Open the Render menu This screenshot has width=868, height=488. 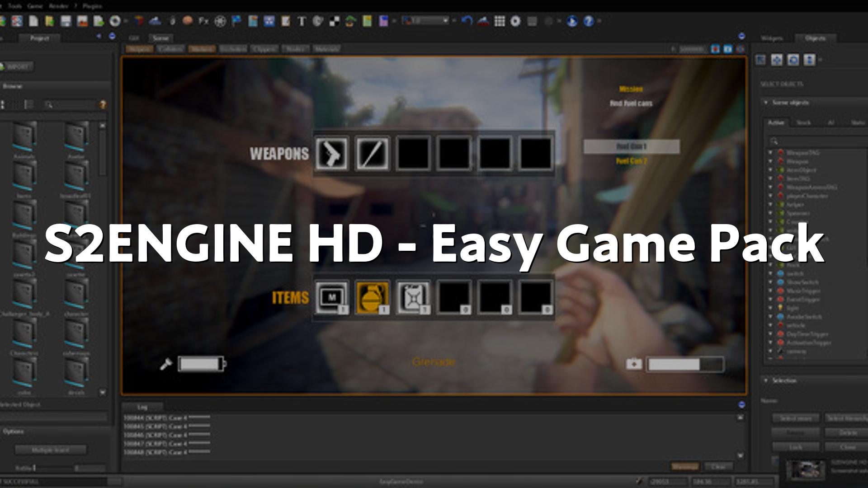click(x=58, y=6)
